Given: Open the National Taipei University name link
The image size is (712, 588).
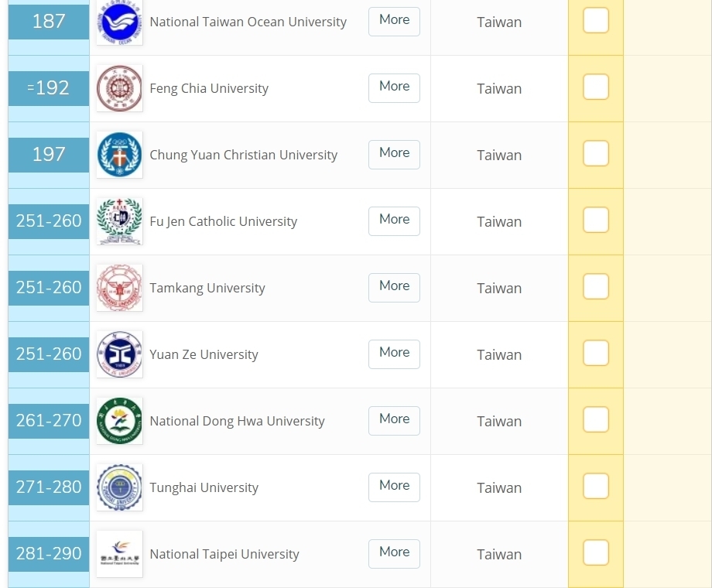Looking at the screenshot, I should [x=224, y=554].
